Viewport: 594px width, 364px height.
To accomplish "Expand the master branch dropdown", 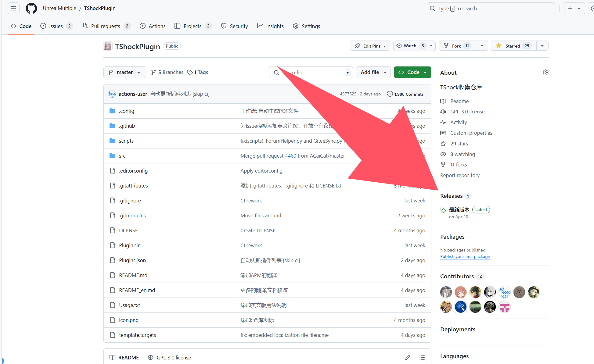I will coord(124,72).
